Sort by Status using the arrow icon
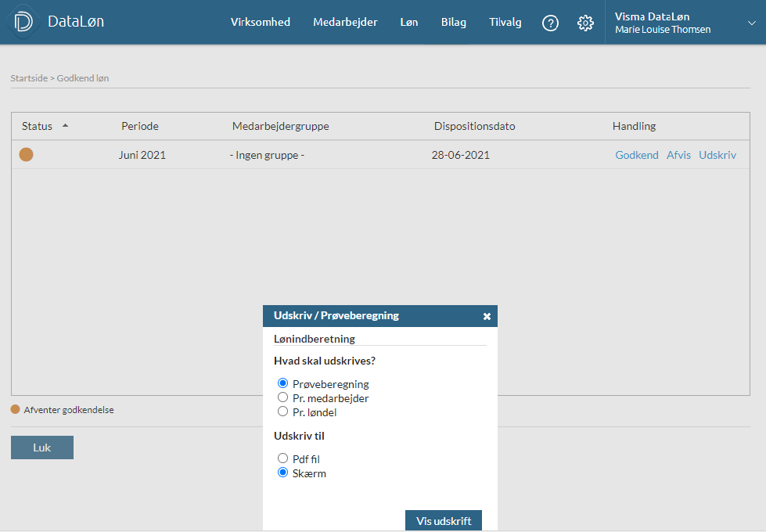 coord(65,125)
